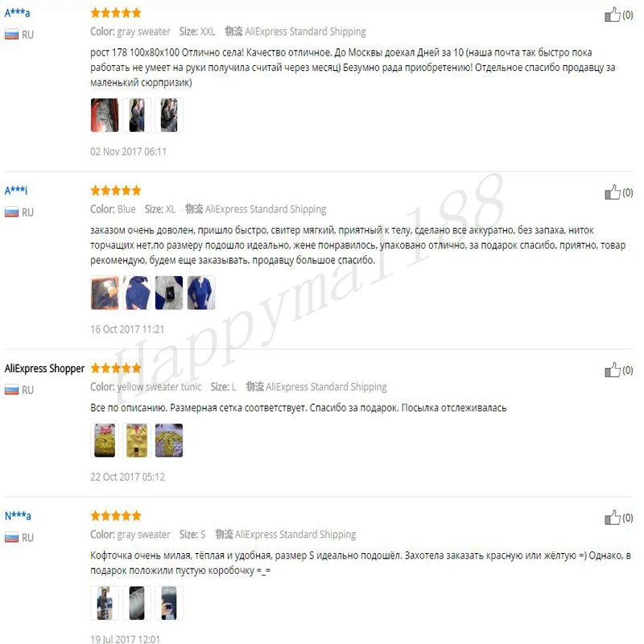This screenshot has height=644, width=644.
Task: Open reviewer profile N***a
Action: pos(18,515)
